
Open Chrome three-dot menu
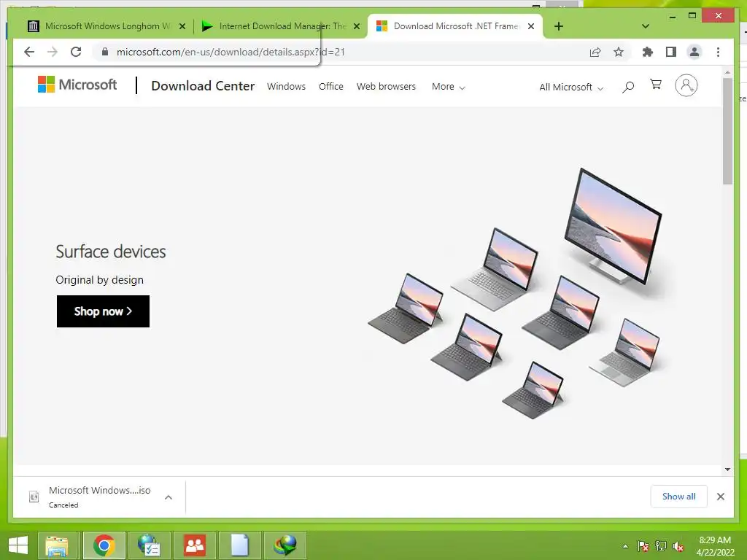pyautogui.click(x=718, y=52)
